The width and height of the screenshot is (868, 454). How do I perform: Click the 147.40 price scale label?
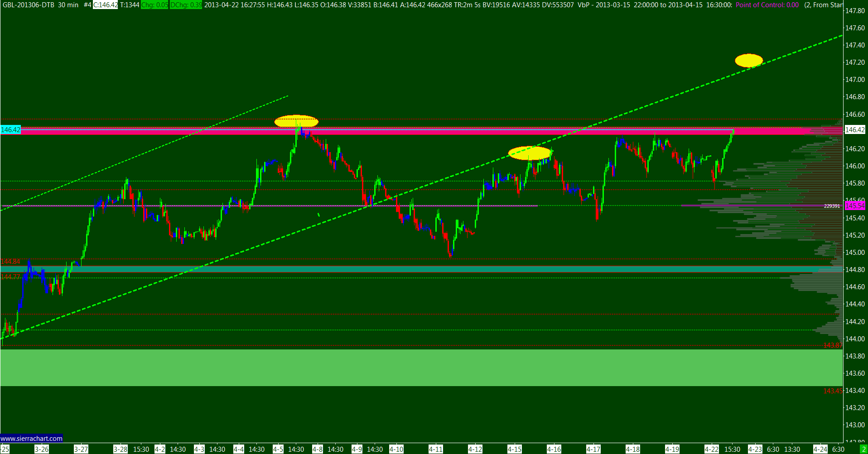point(855,45)
